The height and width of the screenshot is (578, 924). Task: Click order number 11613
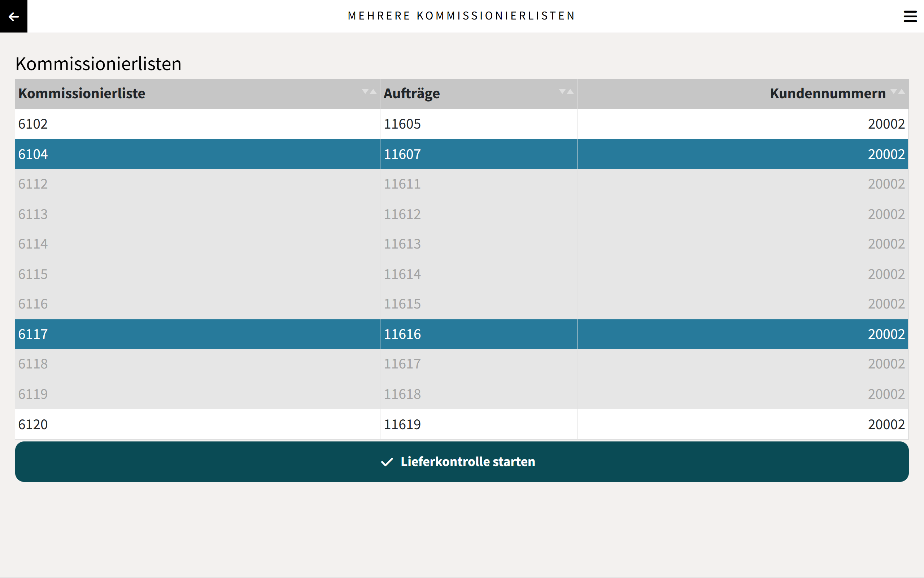402,244
